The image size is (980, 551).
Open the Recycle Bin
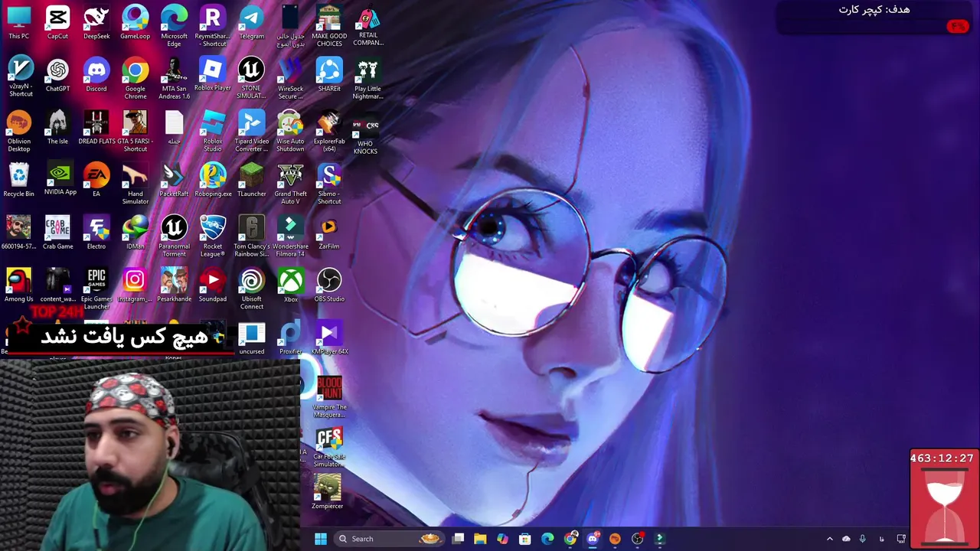tap(19, 181)
